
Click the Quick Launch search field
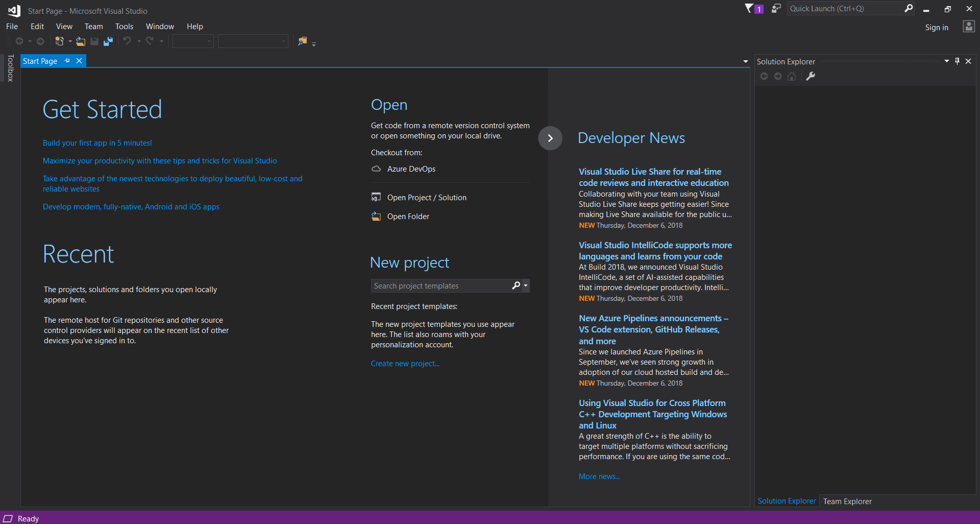[845, 8]
